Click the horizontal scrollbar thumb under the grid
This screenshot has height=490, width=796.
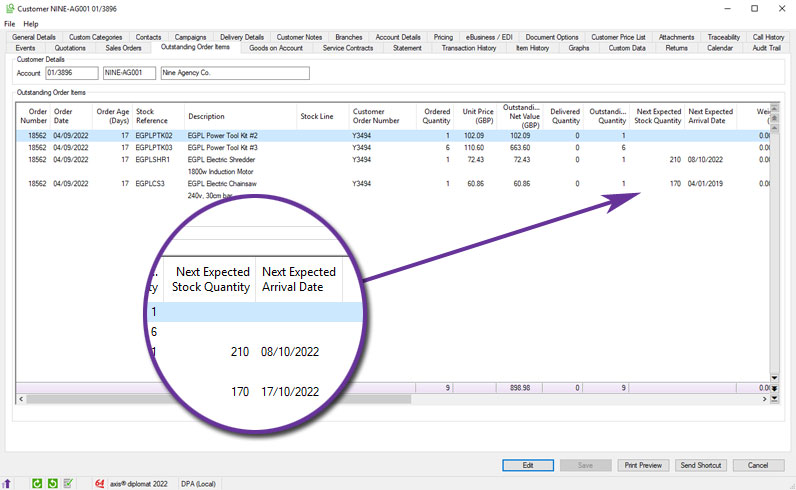pyautogui.click(x=219, y=399)
